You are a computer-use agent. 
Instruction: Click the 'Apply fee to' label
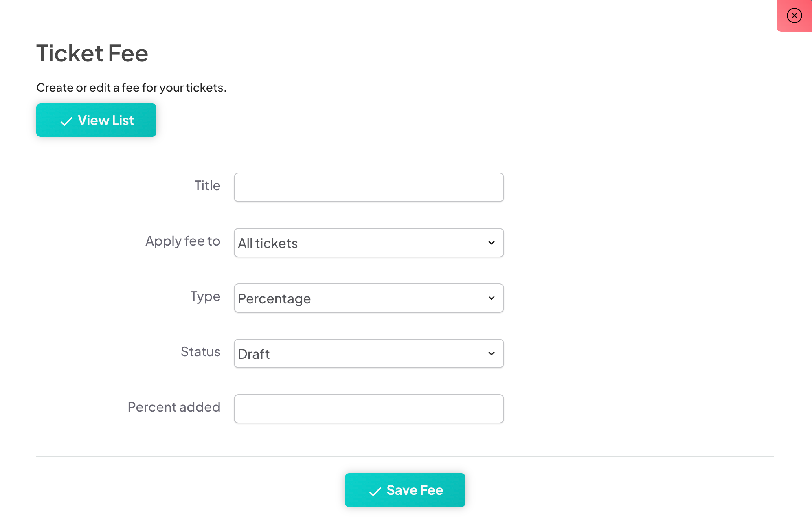182,241
